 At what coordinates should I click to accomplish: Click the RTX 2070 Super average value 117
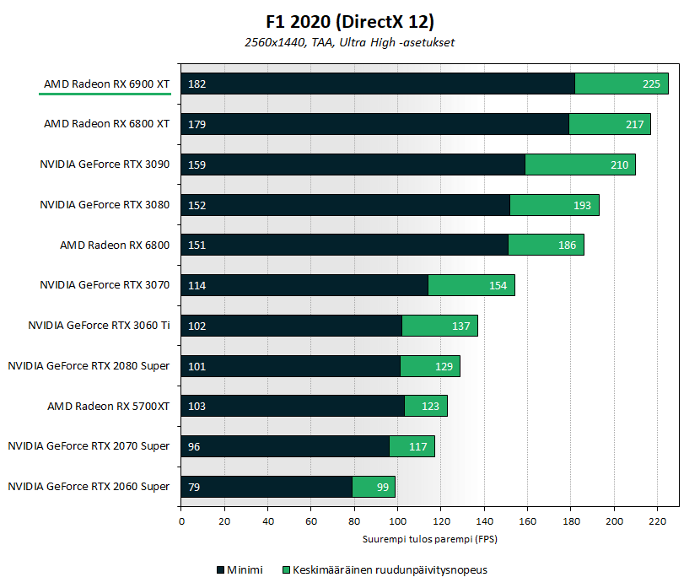coord(417,447)
